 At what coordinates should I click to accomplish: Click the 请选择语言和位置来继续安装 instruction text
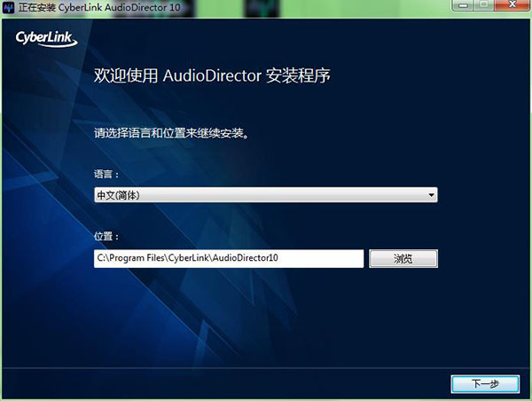pos(171,133)
